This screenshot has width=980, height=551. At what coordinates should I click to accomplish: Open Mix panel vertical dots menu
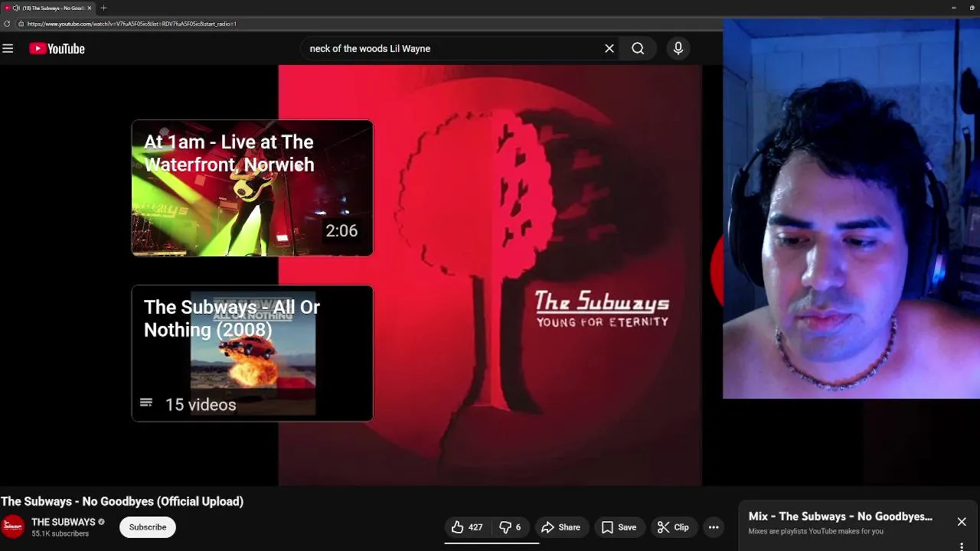[962, 546]
